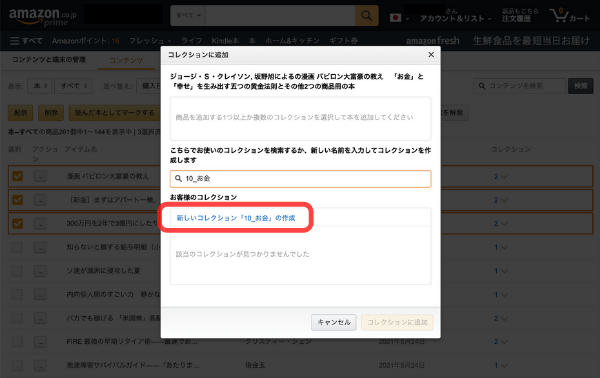The width and height of the screenshot is (600, 378).
Task: Click the search magnifier button in header
Action: (x=367, y=16)
